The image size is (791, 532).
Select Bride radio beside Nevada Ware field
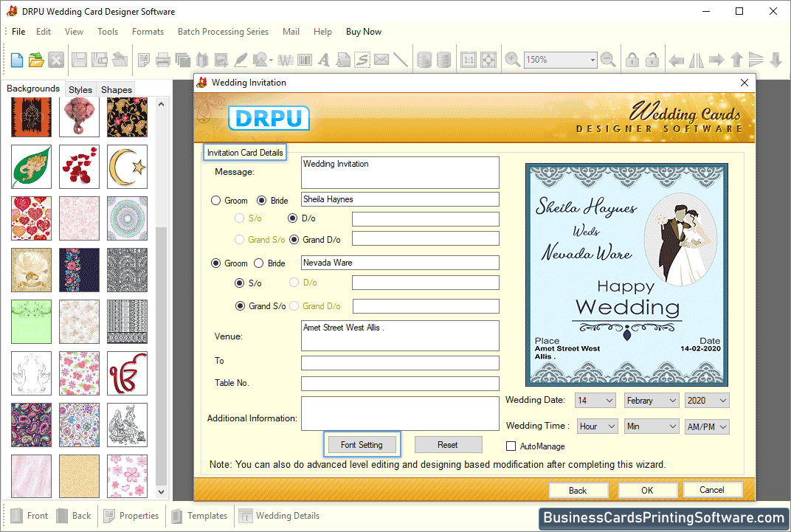pyautogui.click(x=259, y=263)
